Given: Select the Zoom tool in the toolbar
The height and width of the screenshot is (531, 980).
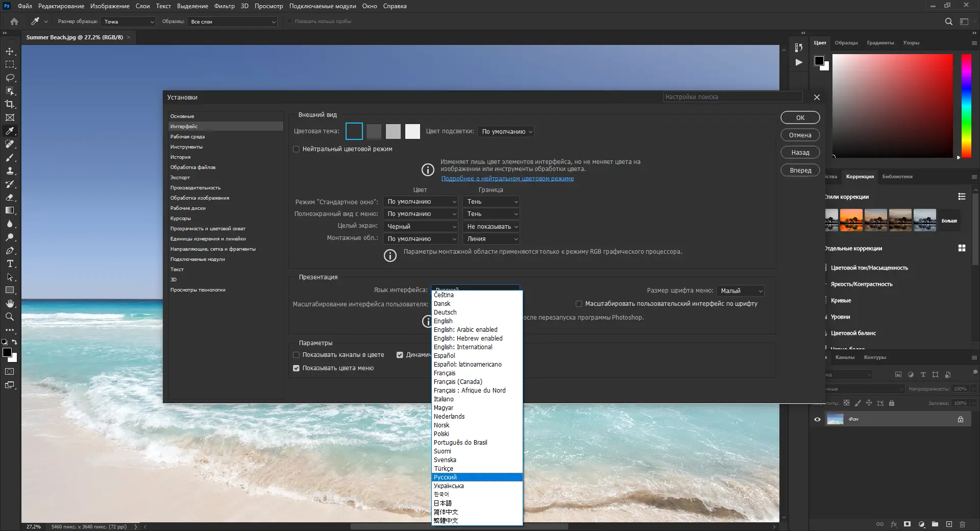Looking at the screenshot, I should click(x=10, y=317).
